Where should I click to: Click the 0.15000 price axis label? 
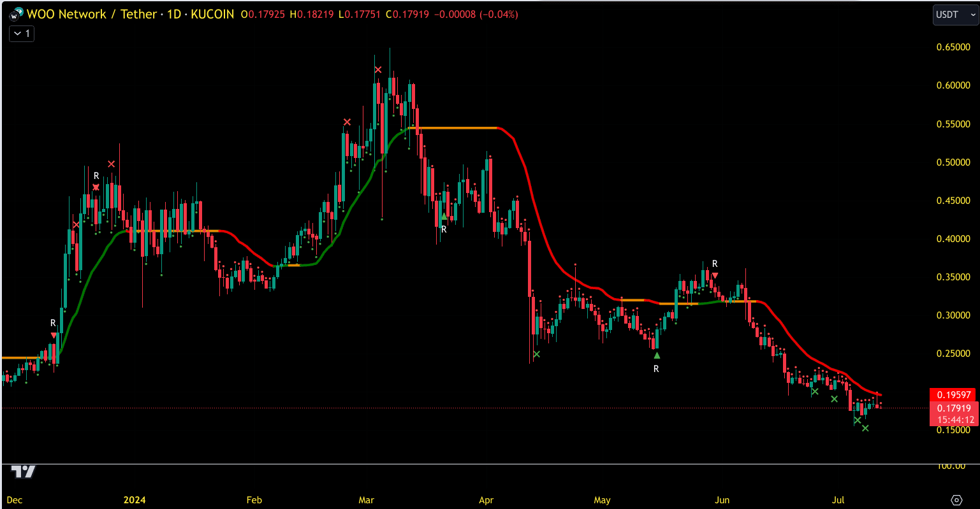pyautogui.click(x=953, y=430)
